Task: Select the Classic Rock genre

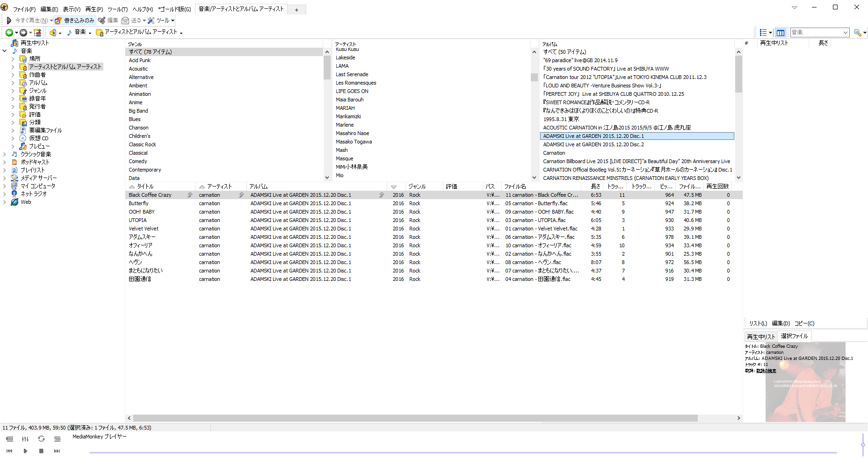Action: coord(142,145)
